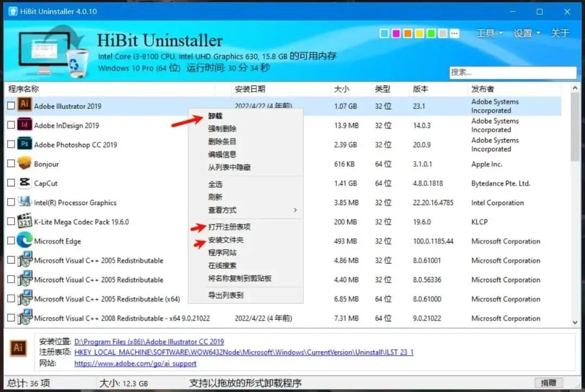Image resolution: width=585 pixels, height=392 pixels.
Task: Tick the Visual C++ 2008 Redistributable checkbox
Action: [11, 318]
